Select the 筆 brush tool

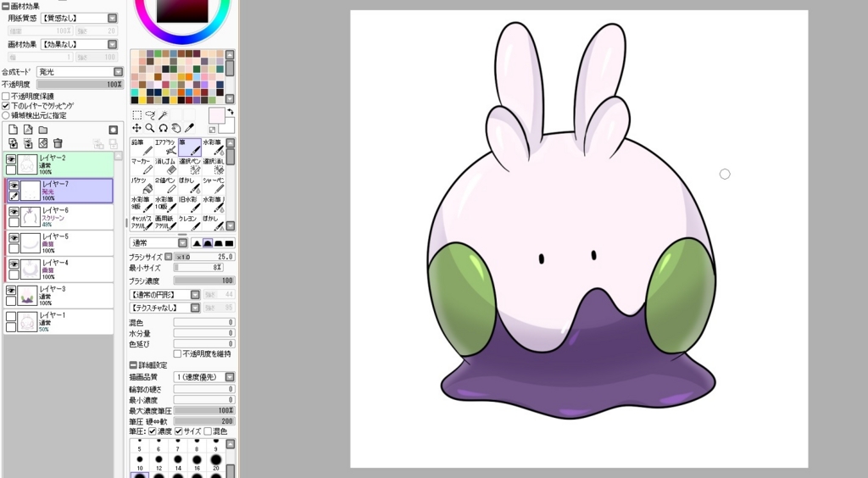coord(189,147)
